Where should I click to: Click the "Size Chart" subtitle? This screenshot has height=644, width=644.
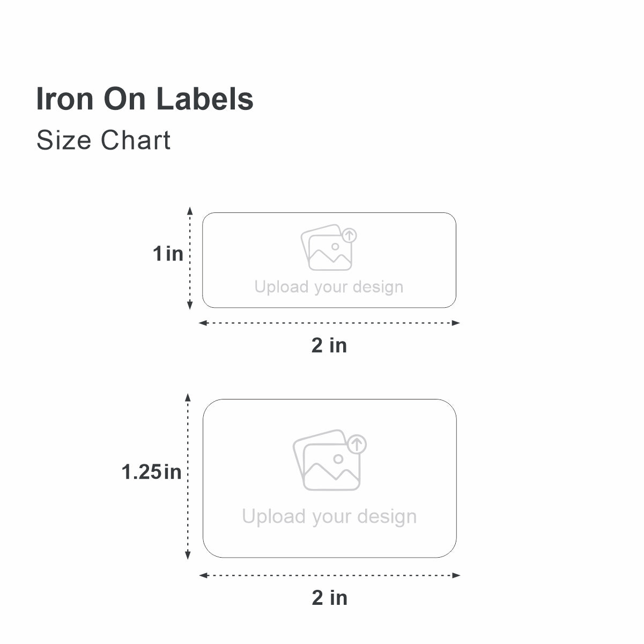(x=103, y=140)
